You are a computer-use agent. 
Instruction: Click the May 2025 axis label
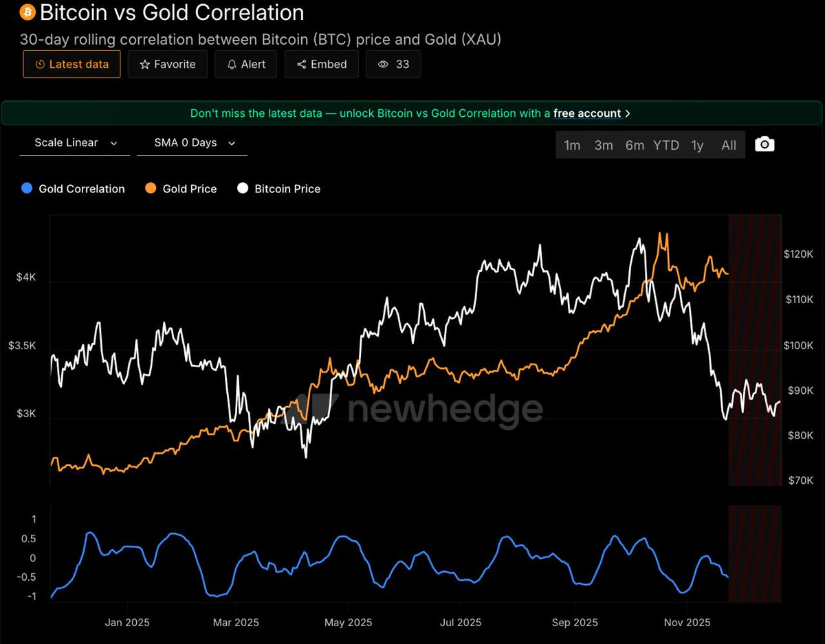tap(348, 623)
